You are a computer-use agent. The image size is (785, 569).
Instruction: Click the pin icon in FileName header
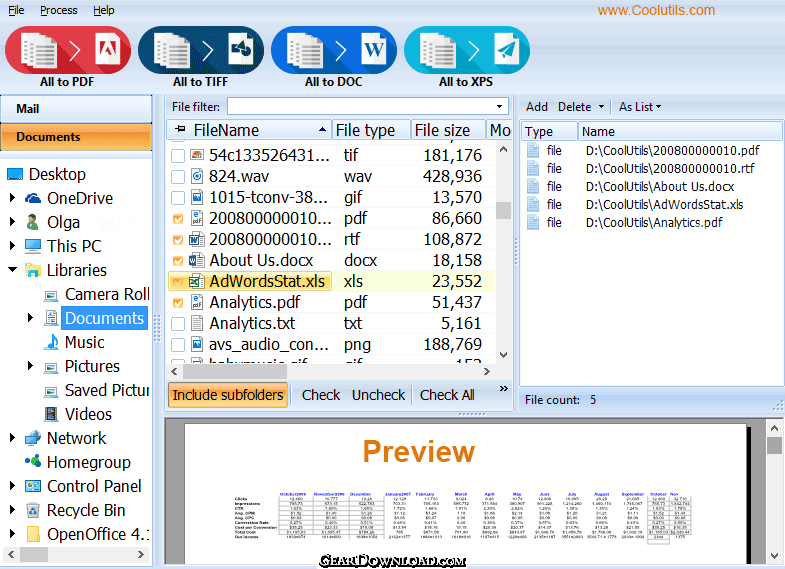pos(180,130)
